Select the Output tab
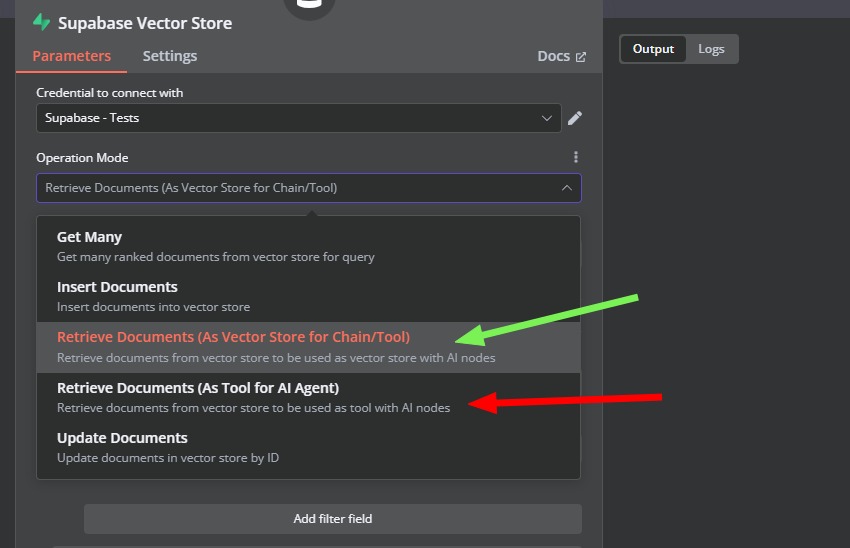The image size is (850, 548). [x=653, y=49]
